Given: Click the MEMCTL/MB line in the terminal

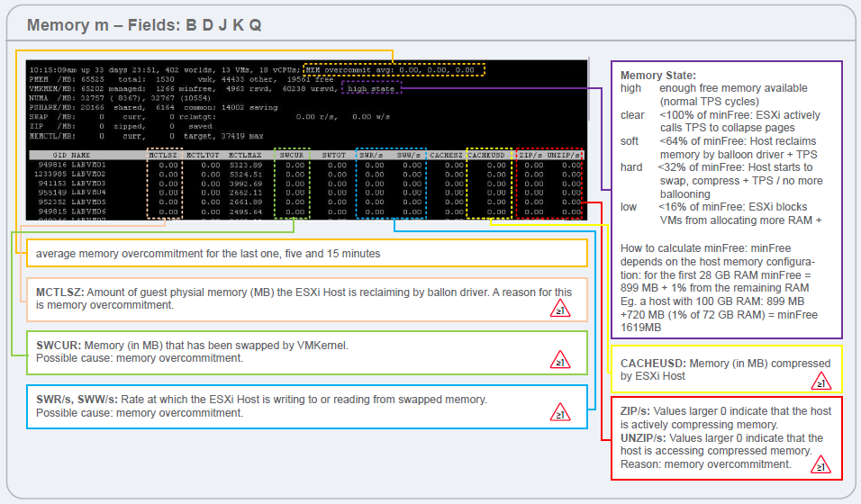Looking at the screenshot, I should [146, 136].
